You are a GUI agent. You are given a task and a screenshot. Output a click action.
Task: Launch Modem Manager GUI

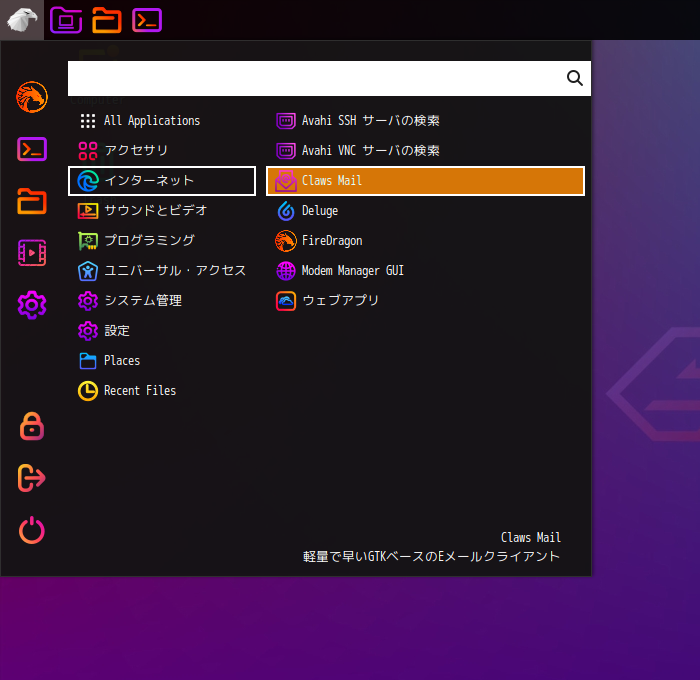(425, 271)
